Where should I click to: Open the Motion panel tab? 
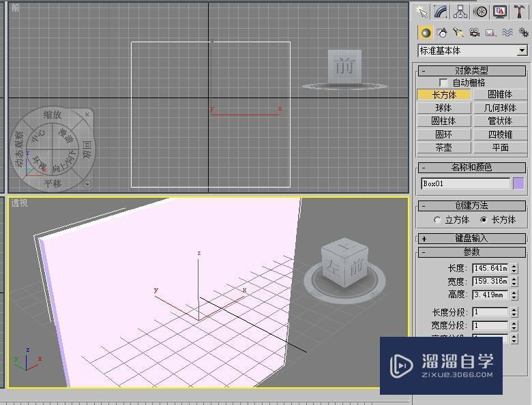480,12
